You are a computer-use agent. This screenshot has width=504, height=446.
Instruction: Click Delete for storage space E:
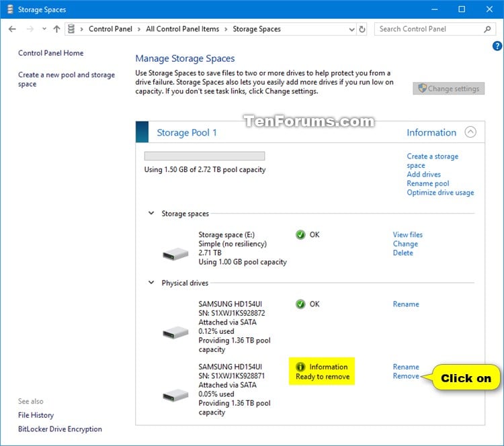click(403, 253)
